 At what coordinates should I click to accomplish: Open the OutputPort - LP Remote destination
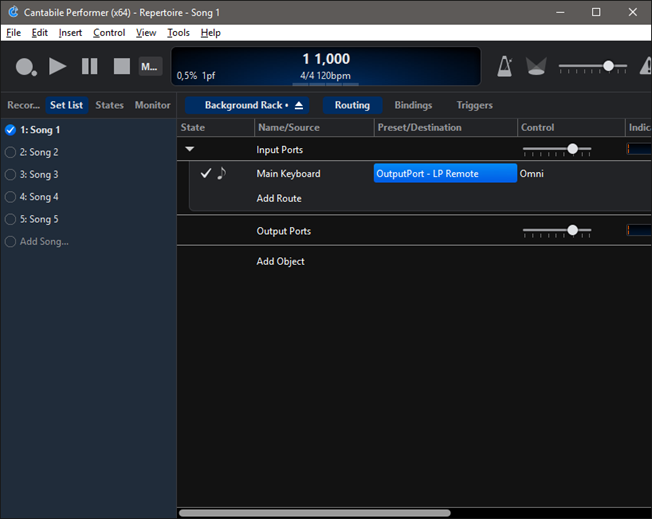tap(445, 173)
